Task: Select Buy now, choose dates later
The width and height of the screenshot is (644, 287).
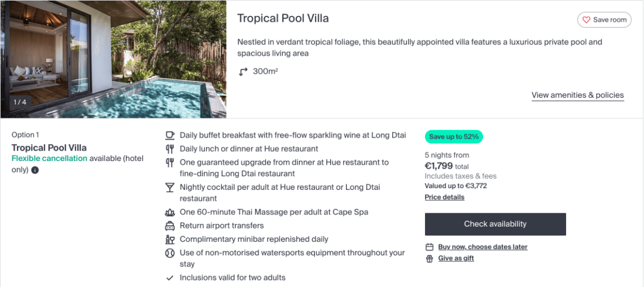Action: [482, 247]
